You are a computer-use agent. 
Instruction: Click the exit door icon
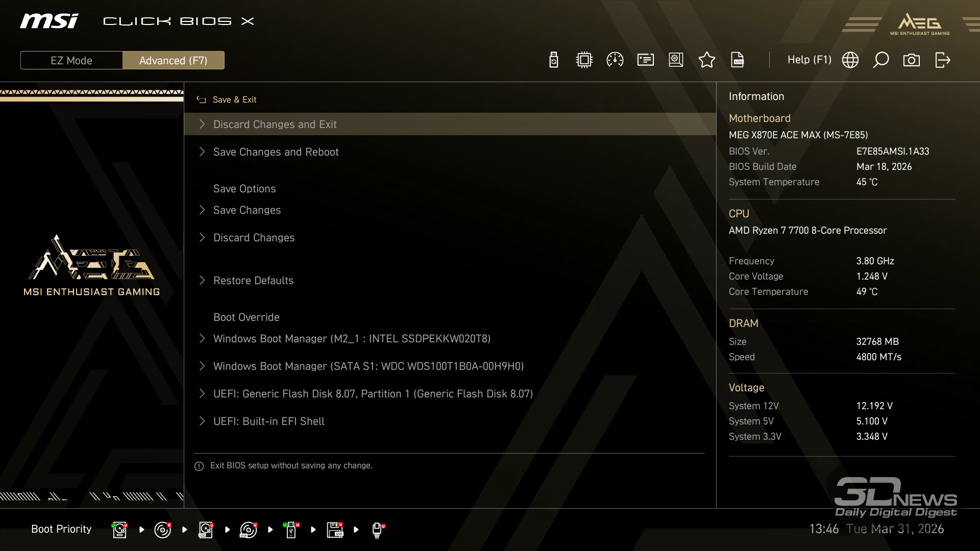coord(942,60)
